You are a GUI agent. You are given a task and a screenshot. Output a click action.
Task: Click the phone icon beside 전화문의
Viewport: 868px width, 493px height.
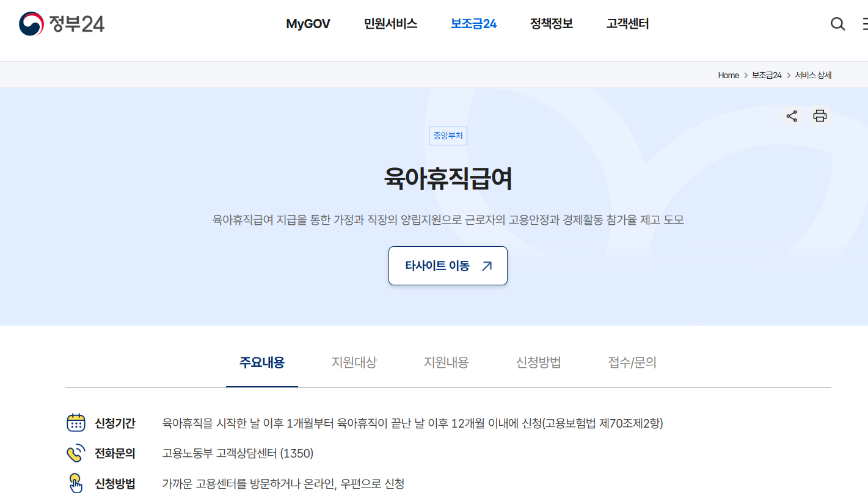point(76,453)
